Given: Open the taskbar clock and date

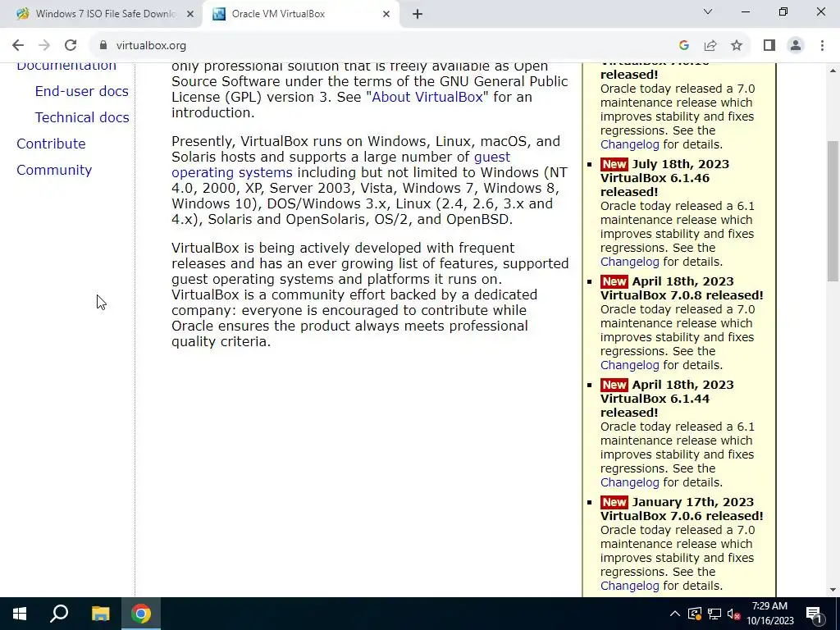Looking at the screenshot, I should [769, 614].
